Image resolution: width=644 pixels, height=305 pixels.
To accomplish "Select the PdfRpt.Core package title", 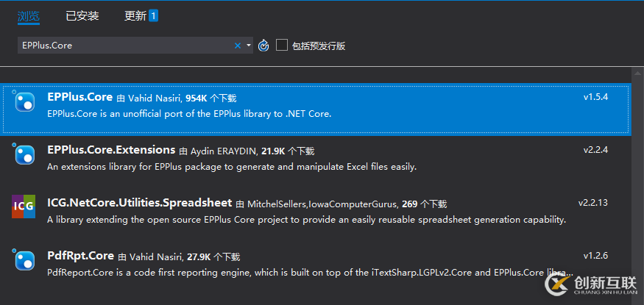I will 80,256.
